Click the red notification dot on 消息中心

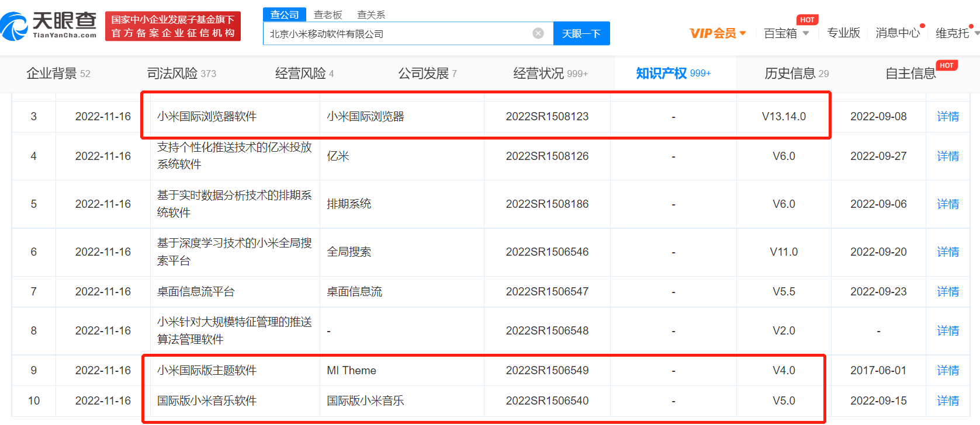[x=922, y=26]
